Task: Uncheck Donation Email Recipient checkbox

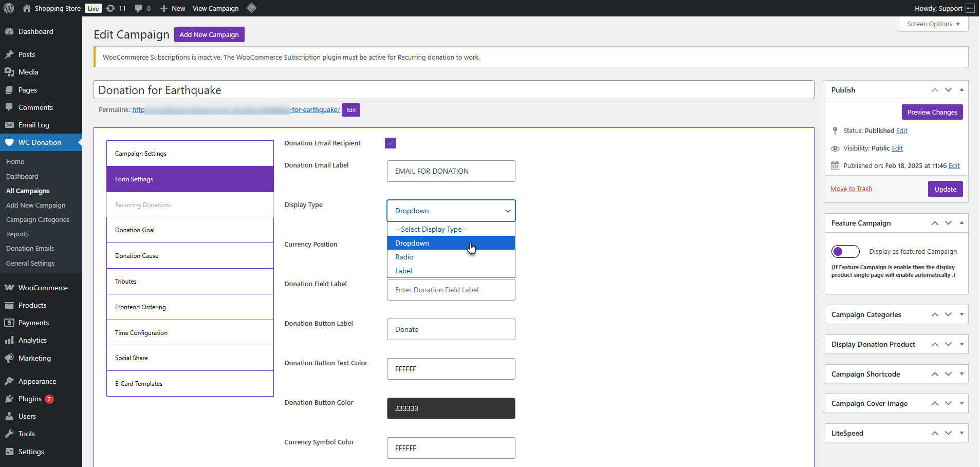Action: (390, 143)
